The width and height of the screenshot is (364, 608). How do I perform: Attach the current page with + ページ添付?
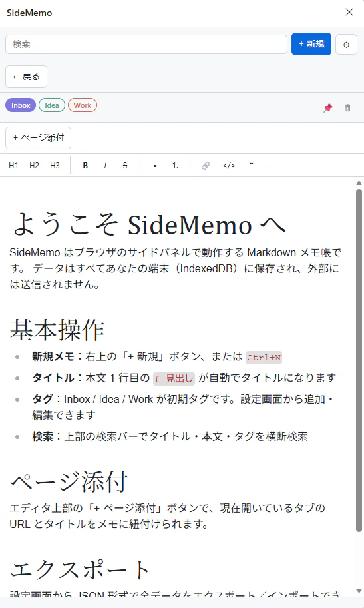pyautogui.click(x=38, y=138)
